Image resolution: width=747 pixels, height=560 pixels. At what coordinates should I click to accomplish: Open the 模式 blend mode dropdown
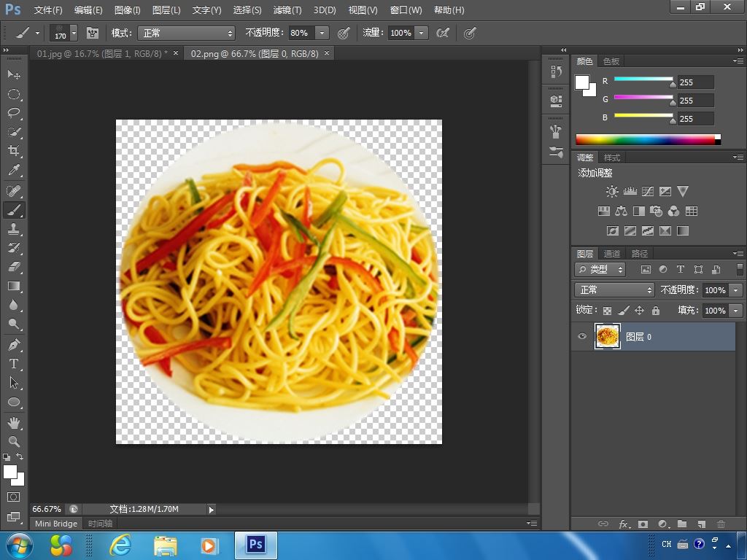tap(186, 33)
